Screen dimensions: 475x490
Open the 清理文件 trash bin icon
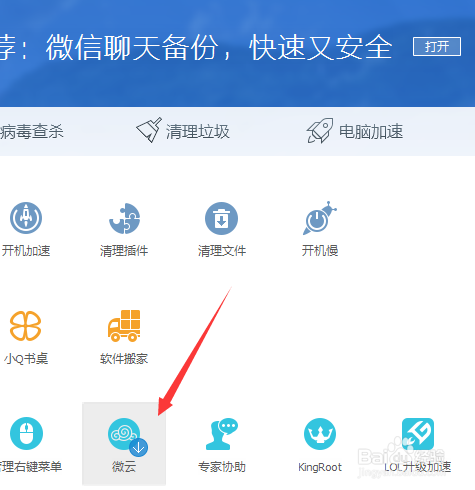[221, 218]
